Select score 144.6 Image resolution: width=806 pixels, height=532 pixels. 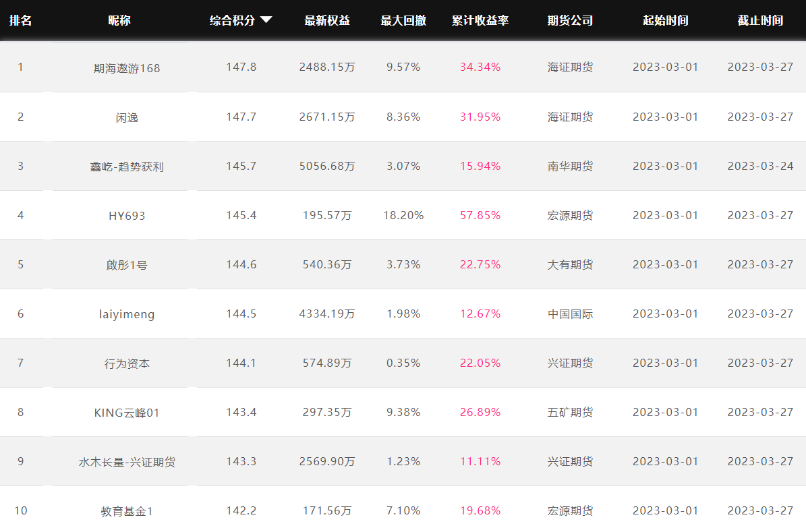tap(241, 265)
